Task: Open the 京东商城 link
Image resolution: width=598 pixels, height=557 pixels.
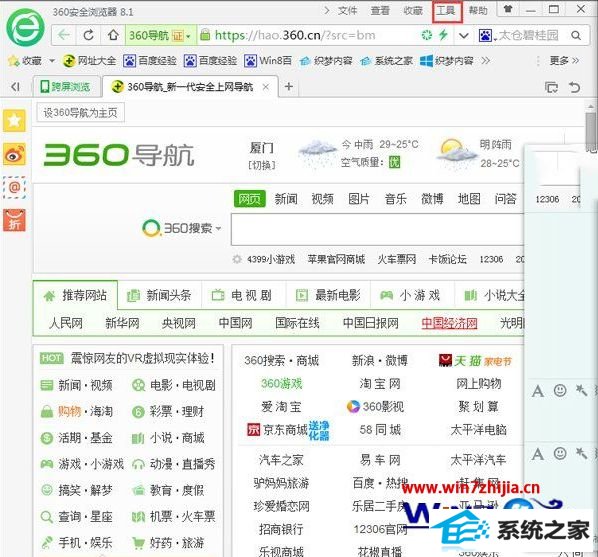Action: coord(285,430)
